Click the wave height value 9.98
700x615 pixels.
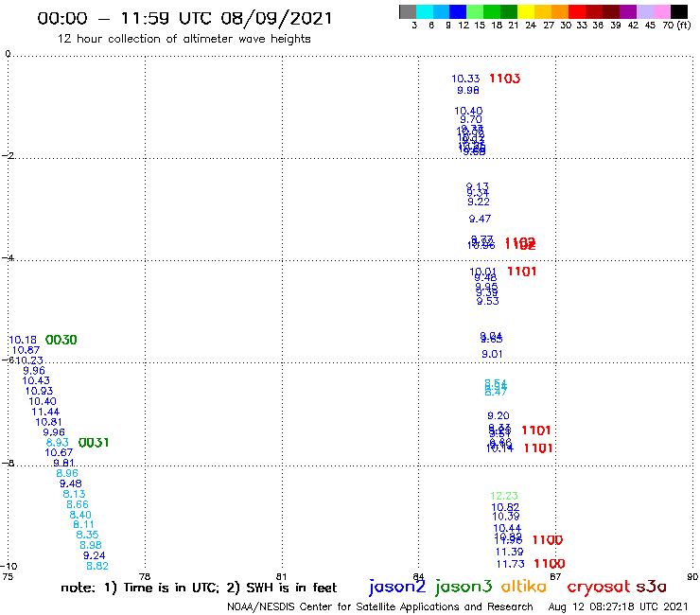(468, 90)
